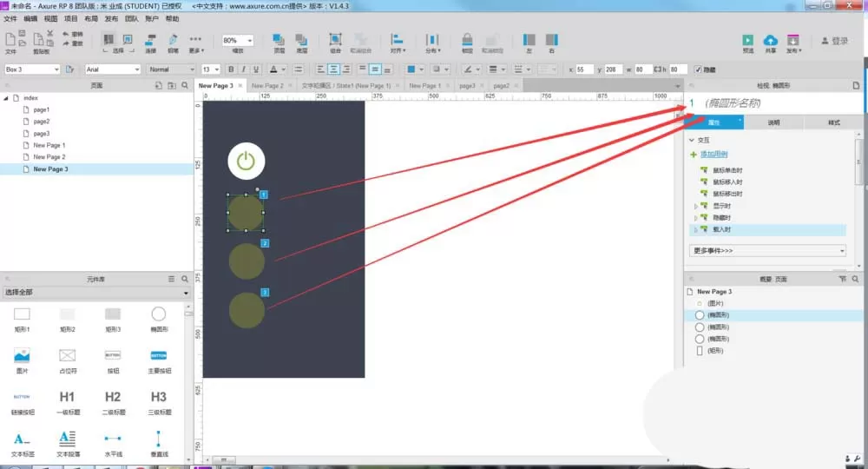The width and height of the screenshot is (868, 469).
Task: Click the Login (登录) button
Action: (835, 41)
